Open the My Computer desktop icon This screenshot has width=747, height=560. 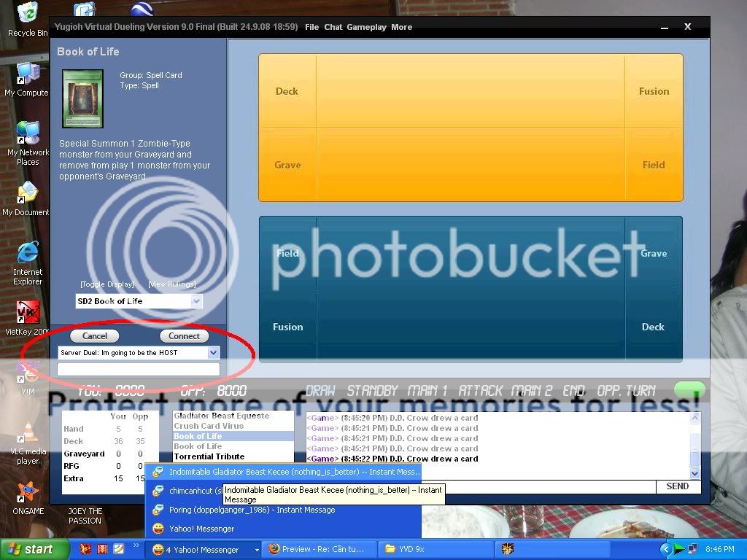tap(26, 79)
